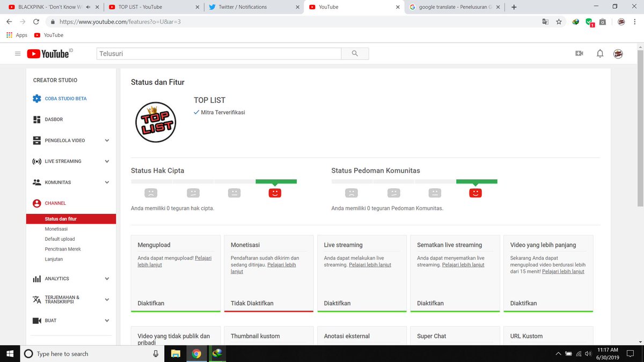The image size is (644, 362).
Task: Click the Terjemahan & Transkripsi translate icon
Action: [x=36, y=300]
